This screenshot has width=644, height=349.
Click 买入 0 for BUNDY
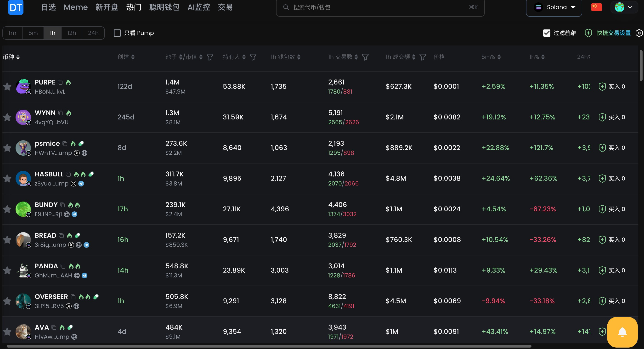click(x=612, y=209)
